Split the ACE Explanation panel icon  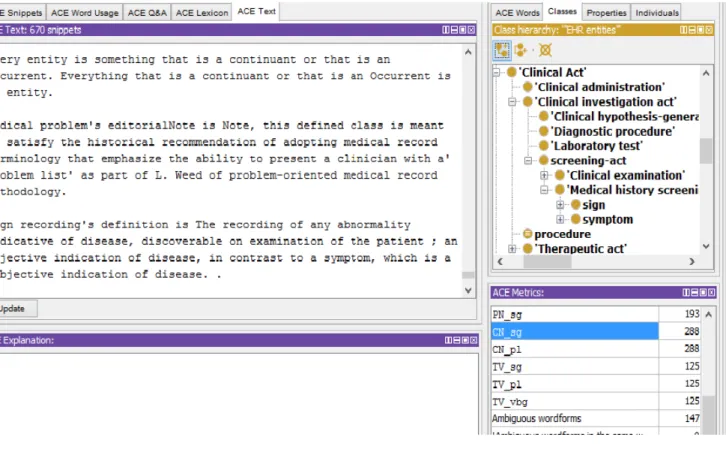(x=448, y=340)
